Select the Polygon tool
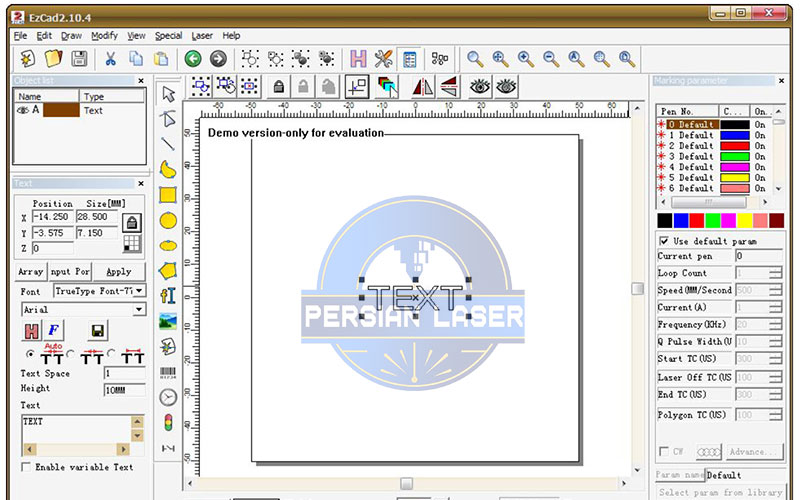 click(x=168, y=270)
